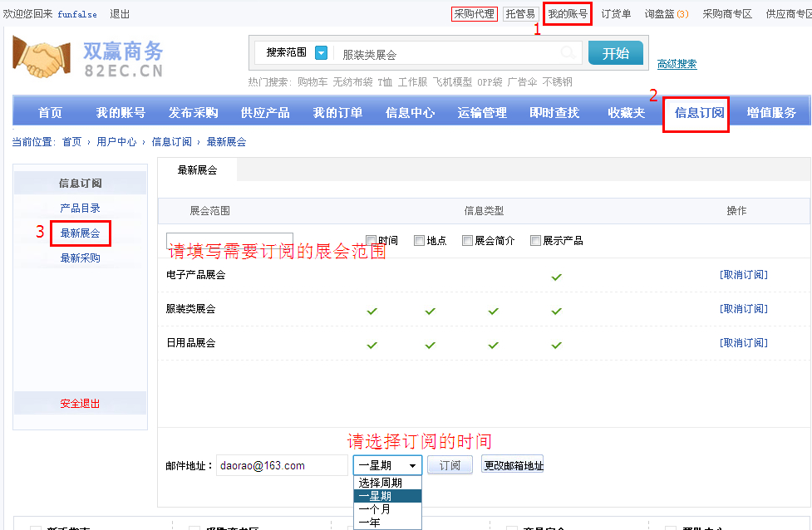812x530 pixels.
Task: Cancel subscription for 服装类展会
Action: coord(743,309)
